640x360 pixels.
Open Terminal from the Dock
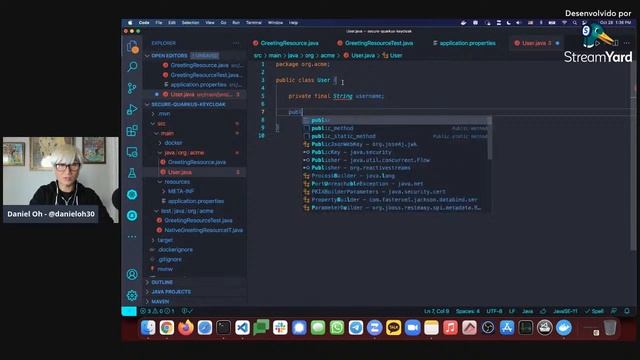point(223,328)
